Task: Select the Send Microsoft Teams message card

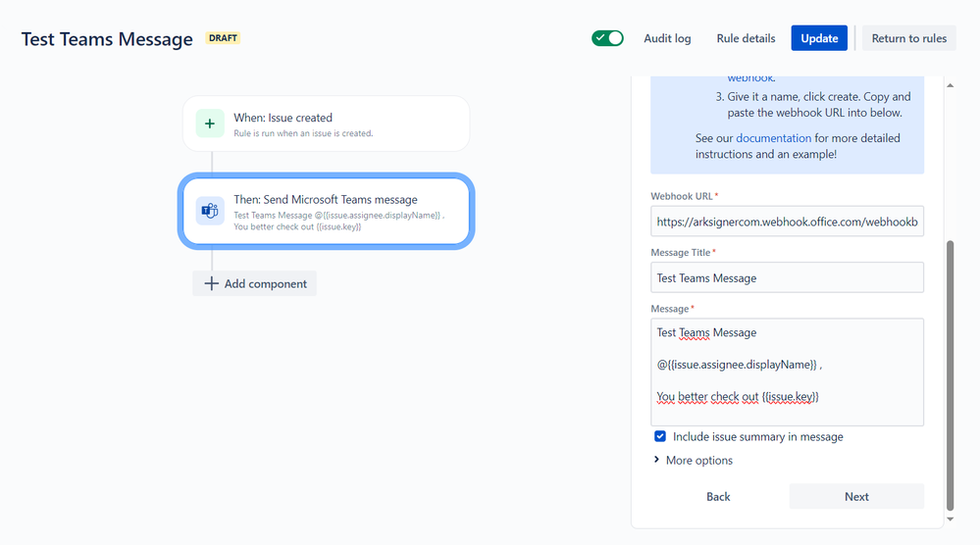Action: [x=327, y=211]
